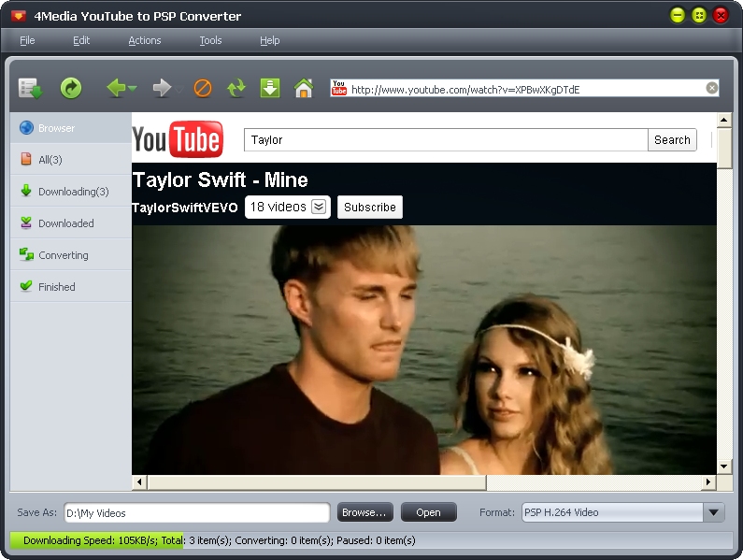Screen dimensions: 743x560
Task: Go forward with gray right arrow
Action: 162,88
